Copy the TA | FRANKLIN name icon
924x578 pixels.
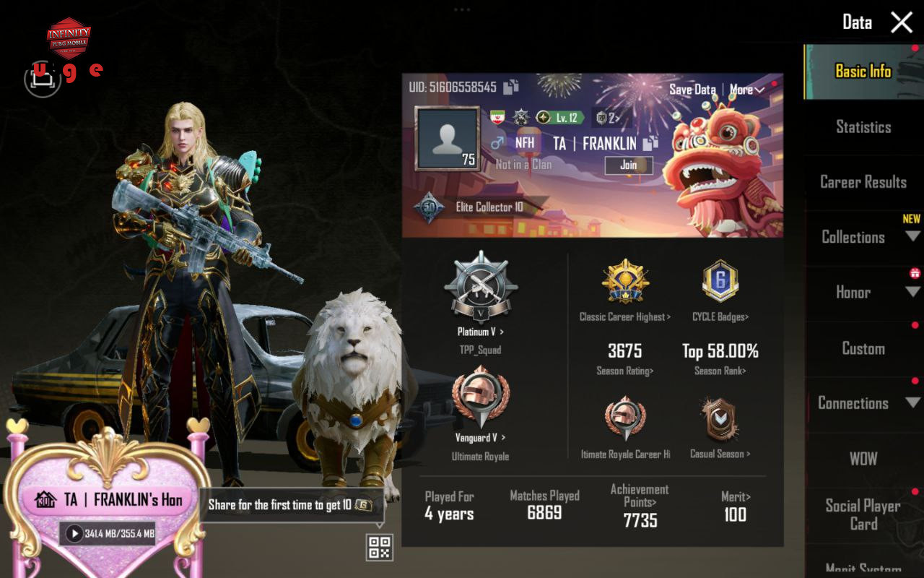point(650,143)
